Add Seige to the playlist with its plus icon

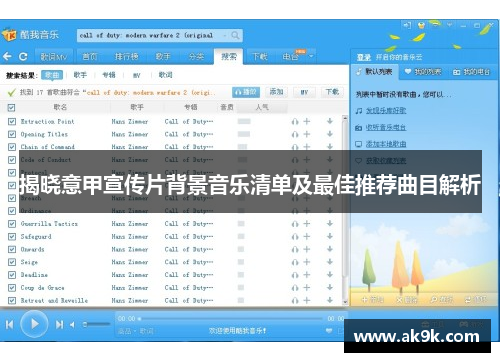(x=307, y=262)
